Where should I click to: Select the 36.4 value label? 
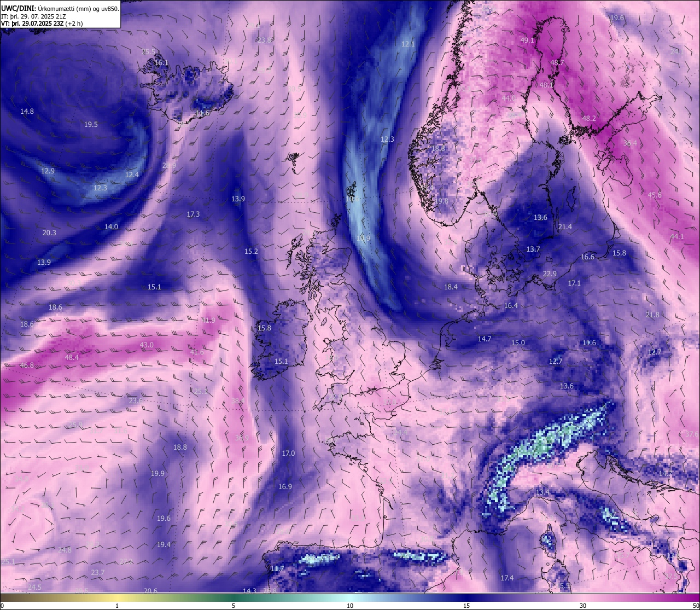(630, 143)
